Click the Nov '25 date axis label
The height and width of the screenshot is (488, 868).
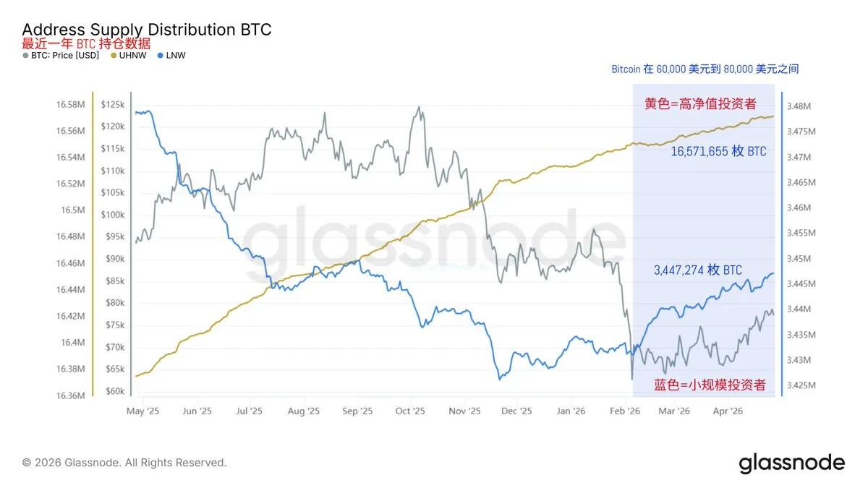[x=464, y=411]
